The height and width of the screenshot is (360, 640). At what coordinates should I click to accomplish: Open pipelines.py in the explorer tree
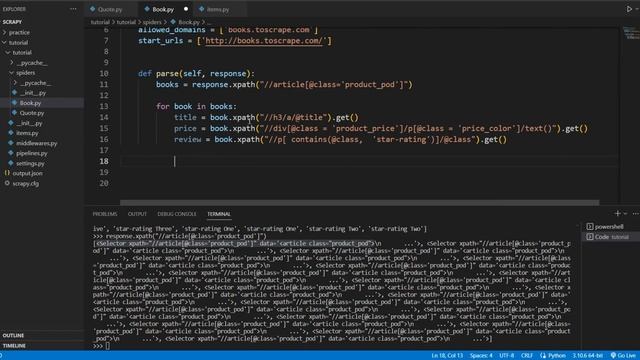(32, 153)
